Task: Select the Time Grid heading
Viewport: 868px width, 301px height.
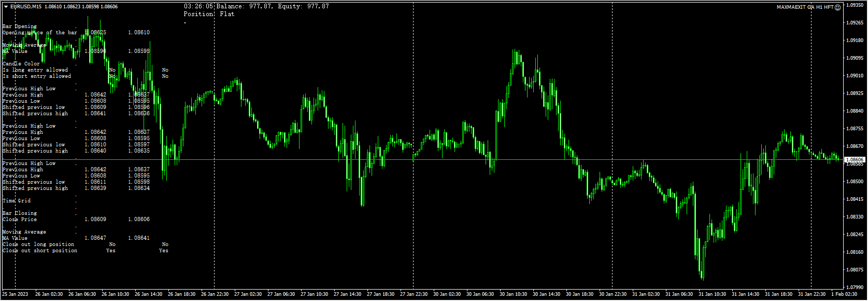Action: click(17, 201)
